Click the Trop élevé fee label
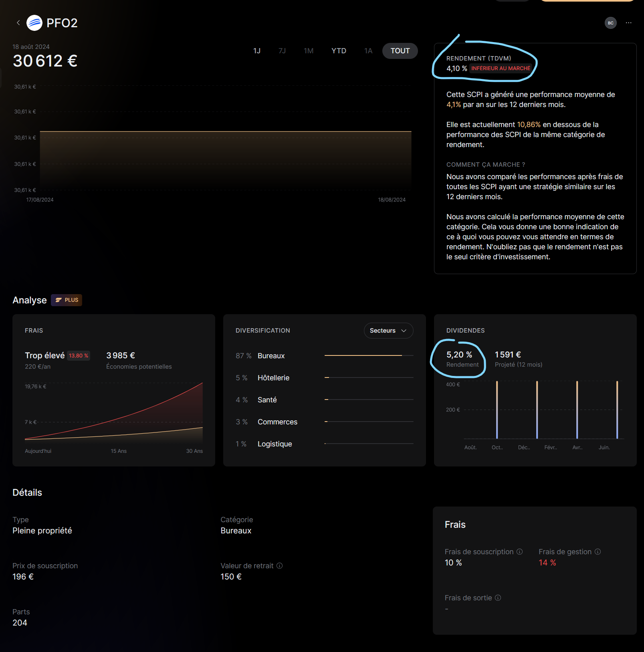644x652 pixels. pos(44,355)
